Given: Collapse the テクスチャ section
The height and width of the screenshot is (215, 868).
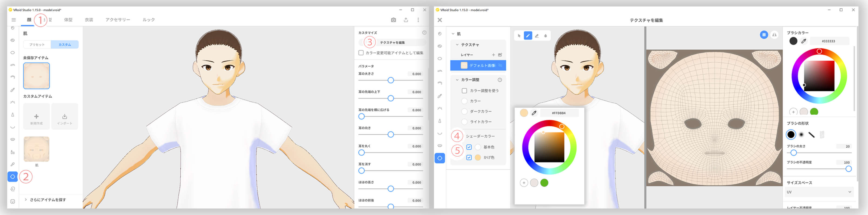Looking at the screenshot, I should pyautogui.click(x=457, y=44).
